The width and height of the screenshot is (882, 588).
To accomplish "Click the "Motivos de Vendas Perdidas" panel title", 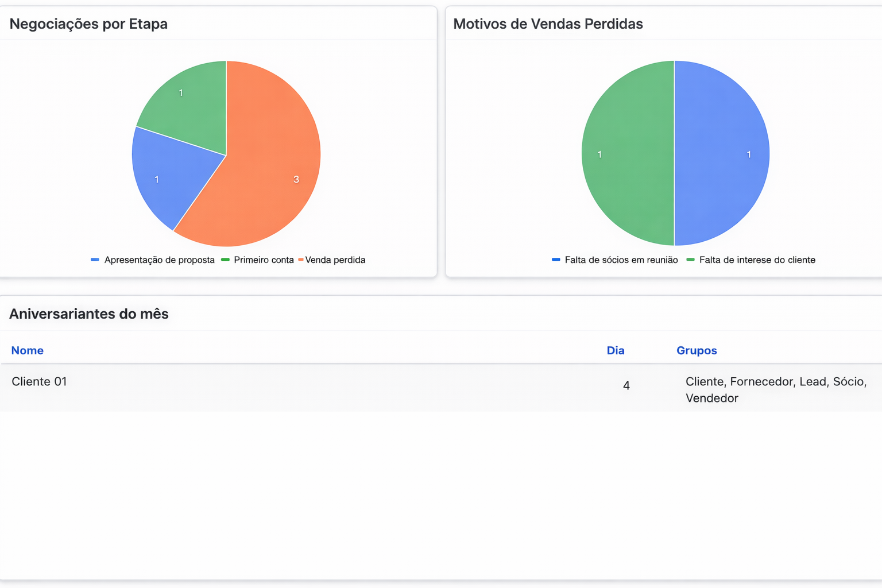I will tap(548, 24).
